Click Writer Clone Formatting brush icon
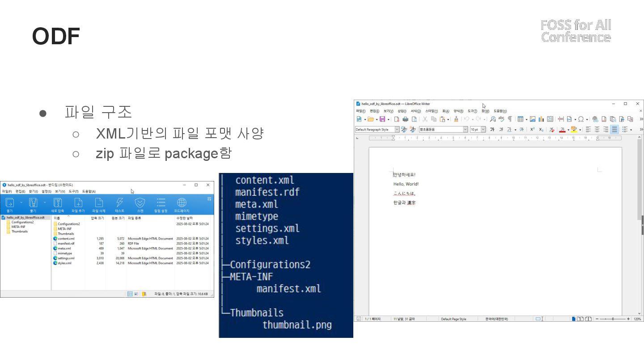Screen dimensions: 644x362 click(456, 119)
